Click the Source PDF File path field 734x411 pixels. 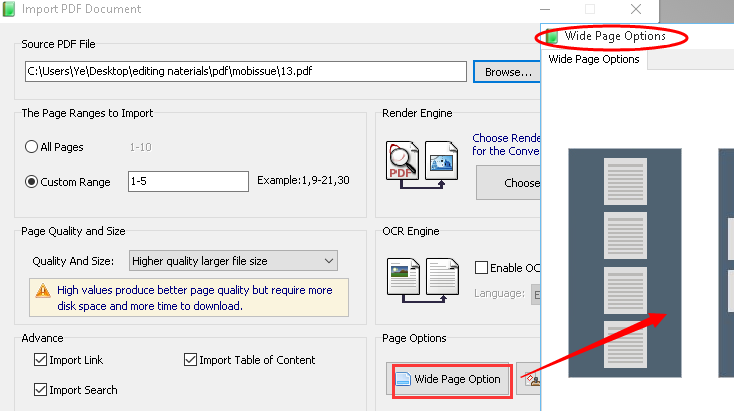[246, 71]
